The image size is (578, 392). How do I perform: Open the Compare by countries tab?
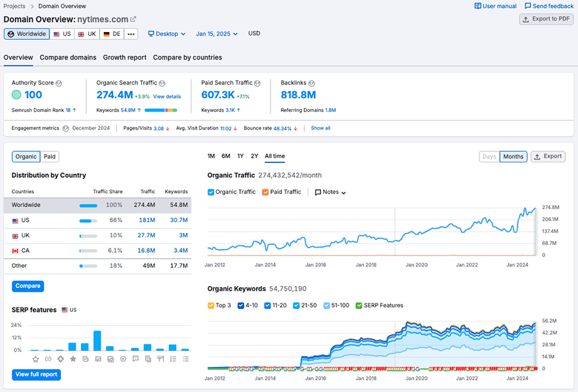[188, 58]
